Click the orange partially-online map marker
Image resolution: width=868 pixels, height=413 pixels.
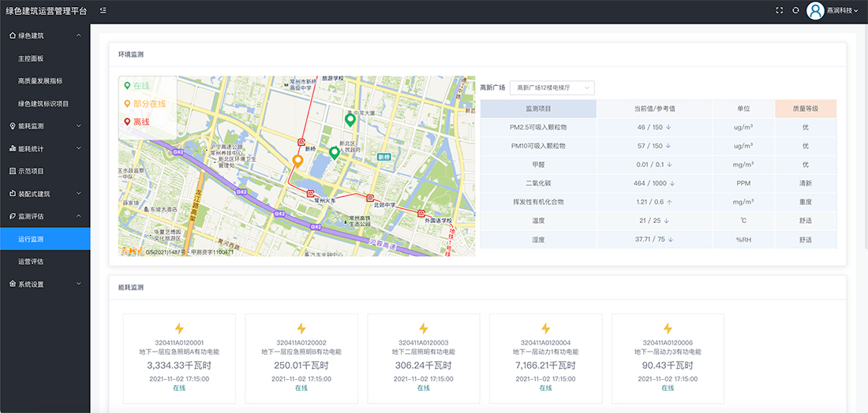(x=297, y=161)
